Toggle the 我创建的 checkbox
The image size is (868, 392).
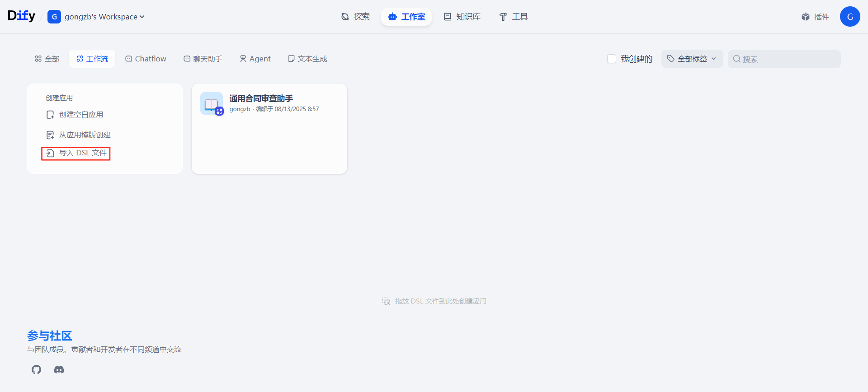click(x=612, y=59)
